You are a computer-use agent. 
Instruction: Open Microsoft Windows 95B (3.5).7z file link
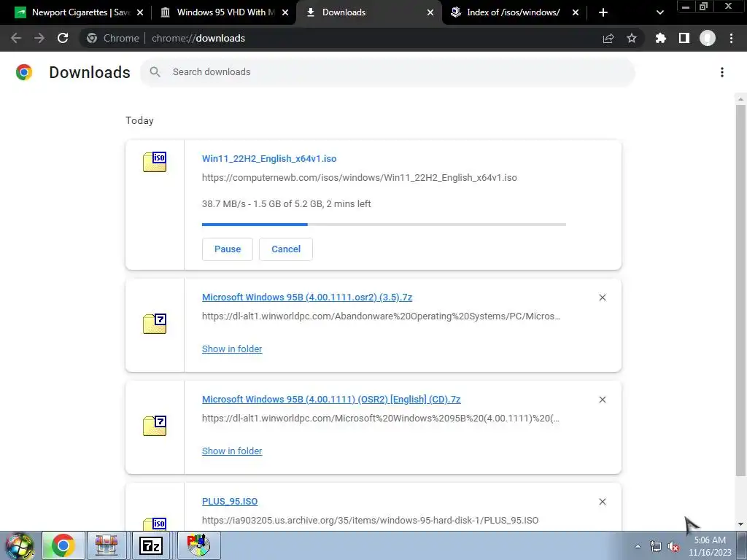307,297
